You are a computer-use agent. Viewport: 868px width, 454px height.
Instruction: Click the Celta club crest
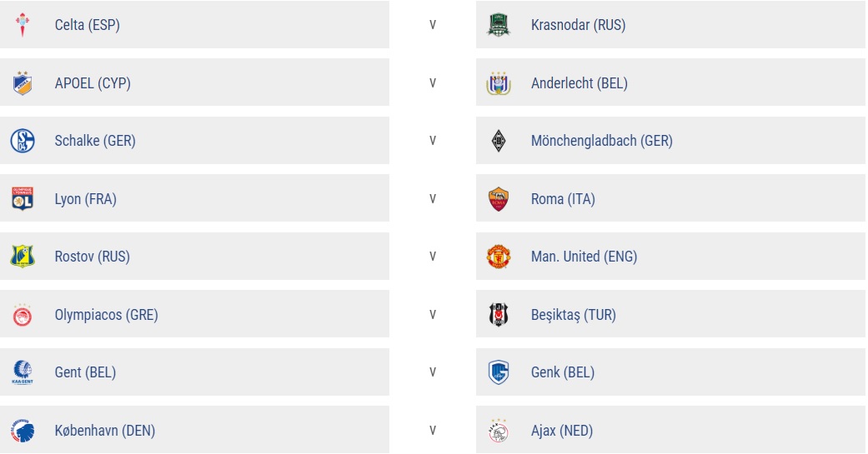[x=23, y=25]
